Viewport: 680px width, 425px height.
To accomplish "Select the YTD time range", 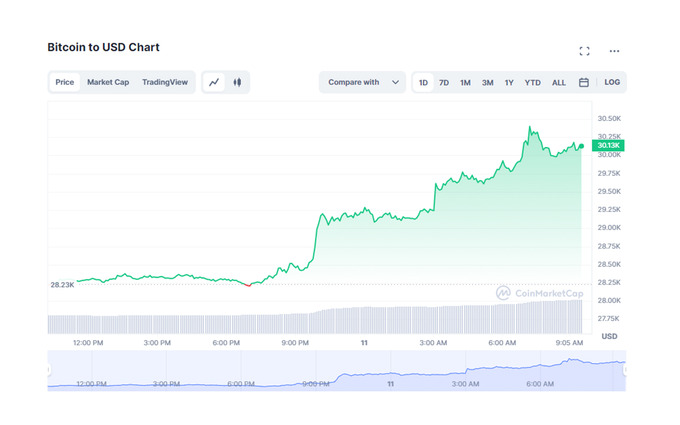I will [533, 82].
